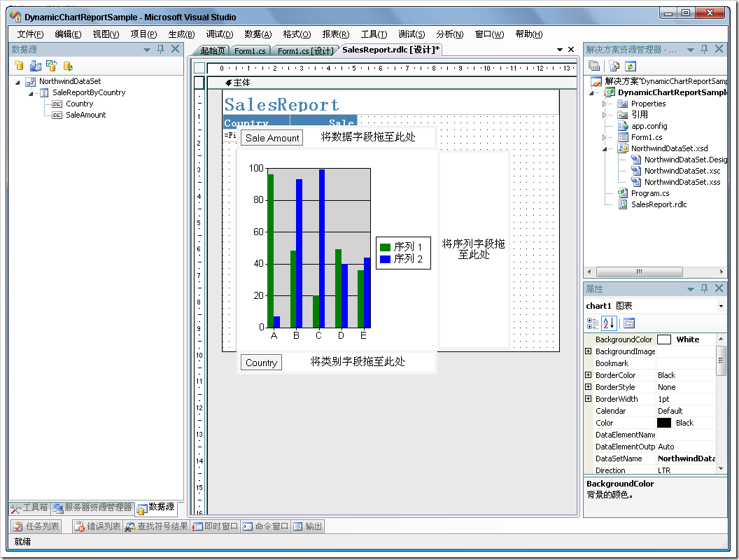Click the 序列 1 green legend swatch
Screen dimensions: 739x560
point(385,247)
